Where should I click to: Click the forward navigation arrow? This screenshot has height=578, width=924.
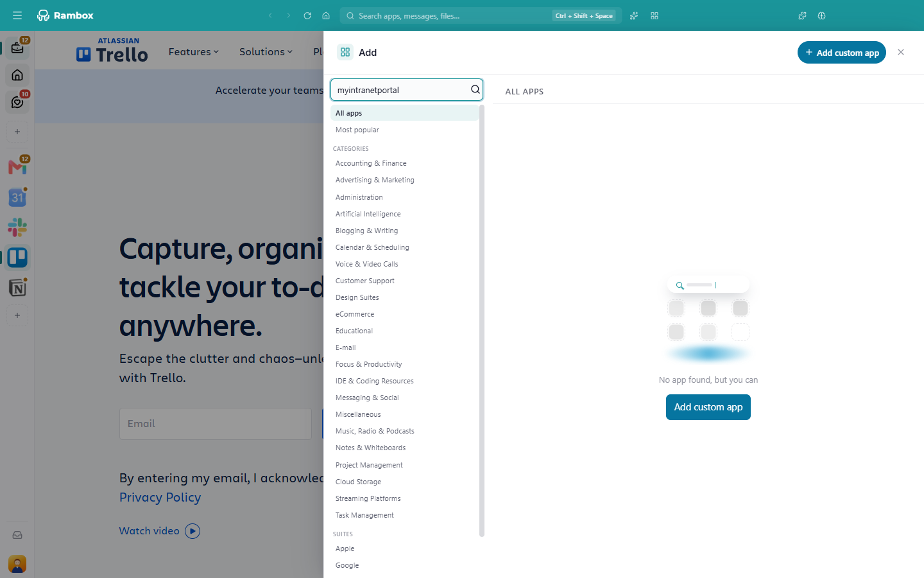point(289,15)
